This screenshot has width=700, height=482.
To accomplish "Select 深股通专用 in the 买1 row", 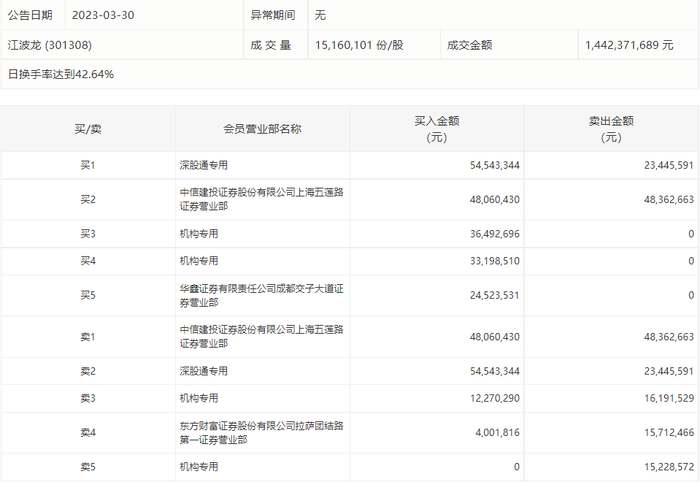I will 204,166.
